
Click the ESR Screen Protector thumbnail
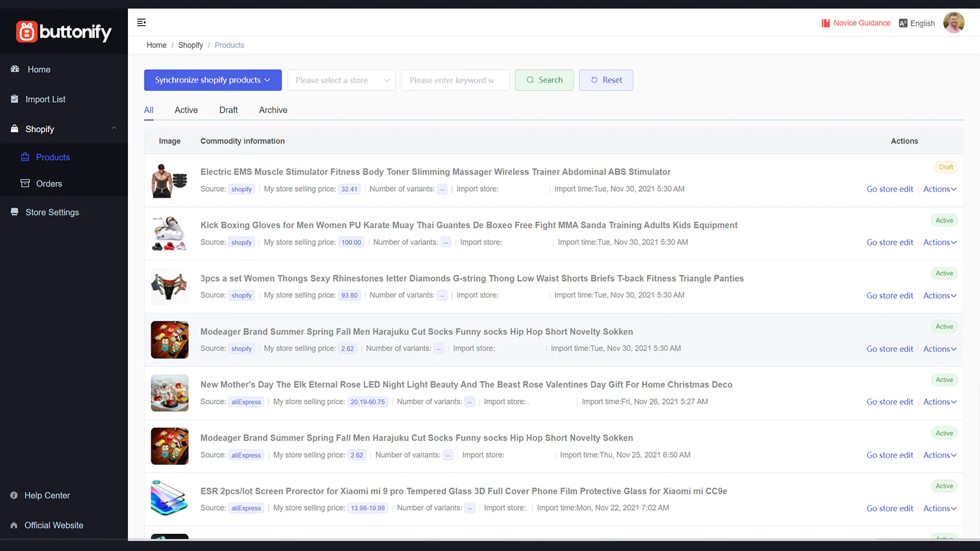pyautogui.click(x=170, y=500)
